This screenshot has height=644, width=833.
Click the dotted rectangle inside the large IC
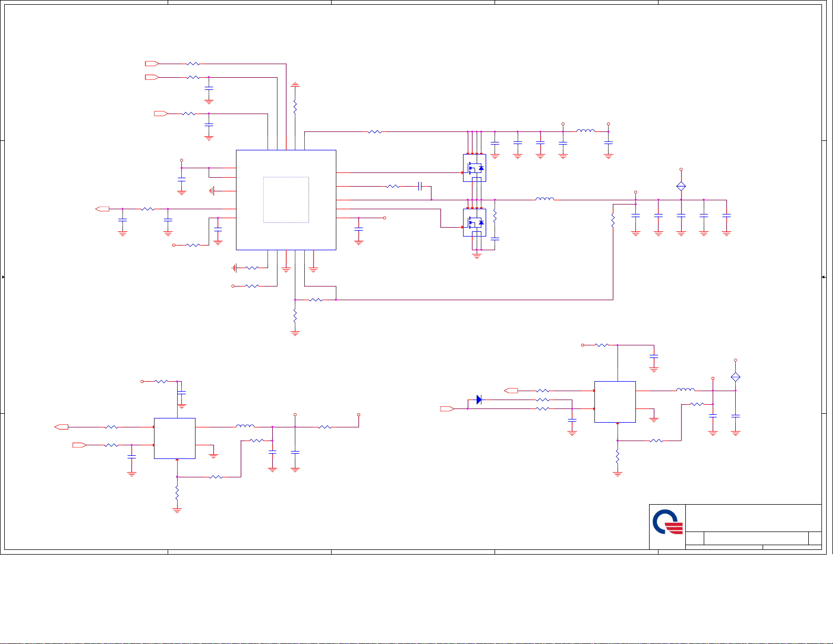pos(286,200)
